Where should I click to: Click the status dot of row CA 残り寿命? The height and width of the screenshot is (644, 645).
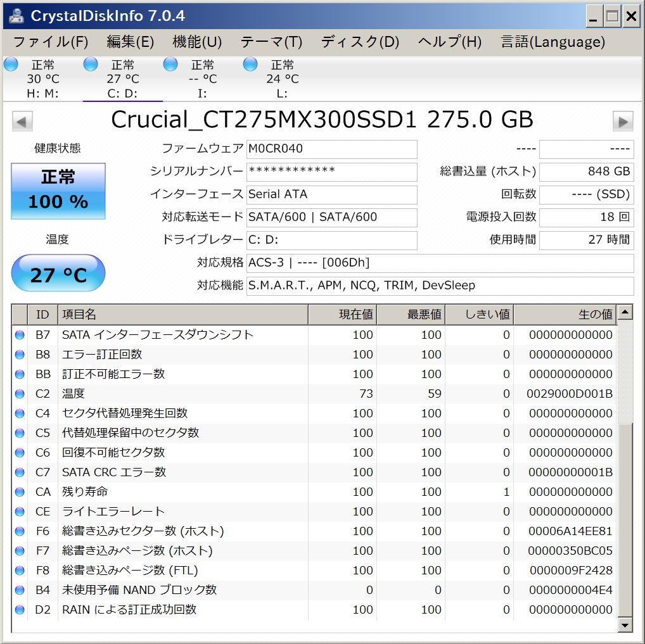click(20, 492)
